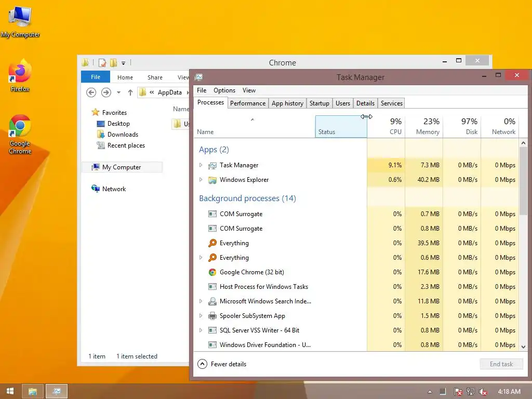532x399 pixels.
Task: Sort processes by Network column
Action: 500,127
